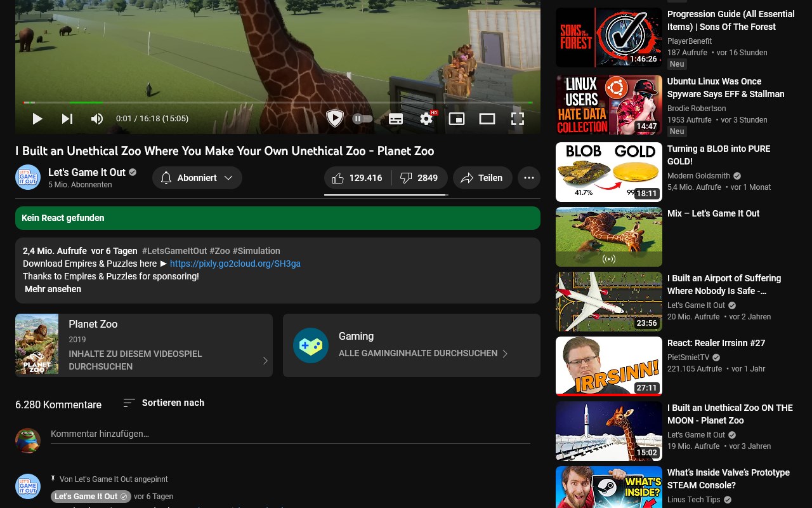Open Planet Zoo game card thumbnail

tap(37, 344)
